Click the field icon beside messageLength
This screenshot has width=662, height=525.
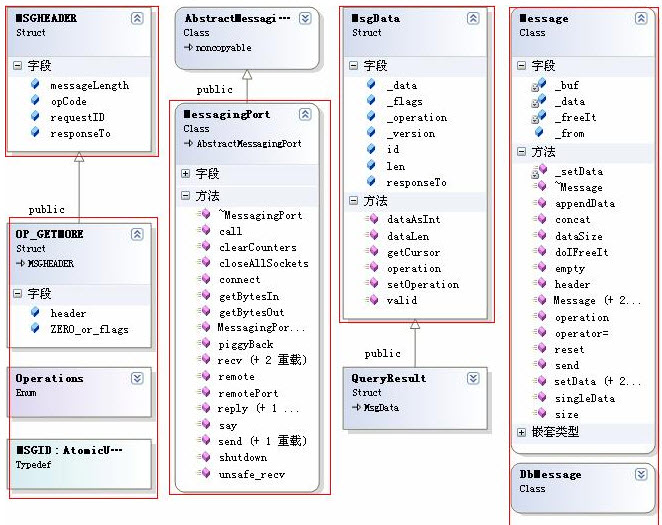click(35, 85)
